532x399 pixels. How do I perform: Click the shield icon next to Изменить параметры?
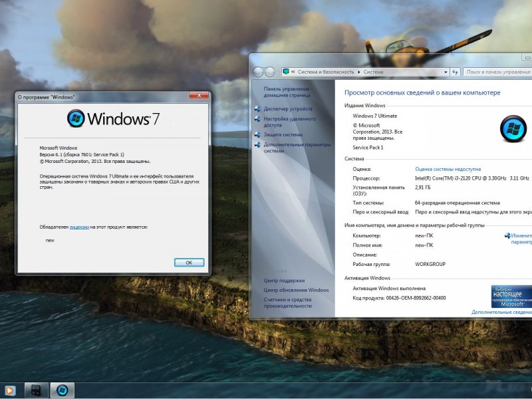pyautogui.click(x=507, y=235)
